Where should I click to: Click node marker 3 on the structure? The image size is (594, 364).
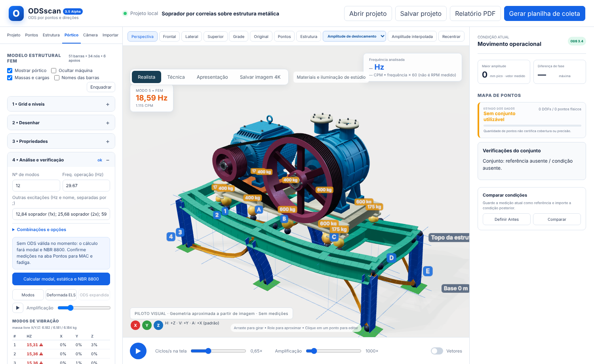[x=180, y=232]
